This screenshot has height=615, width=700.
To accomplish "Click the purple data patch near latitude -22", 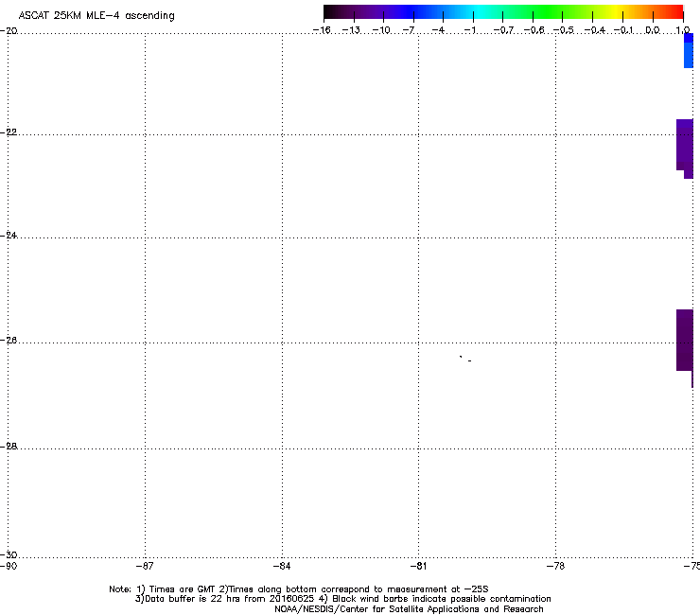I will click(x=685, y=148).
